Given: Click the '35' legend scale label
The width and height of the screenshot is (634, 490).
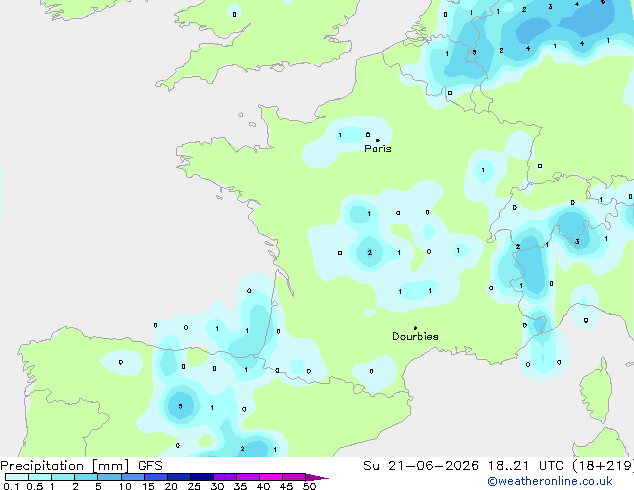Looking at the screenshot, I should (240, 486).
